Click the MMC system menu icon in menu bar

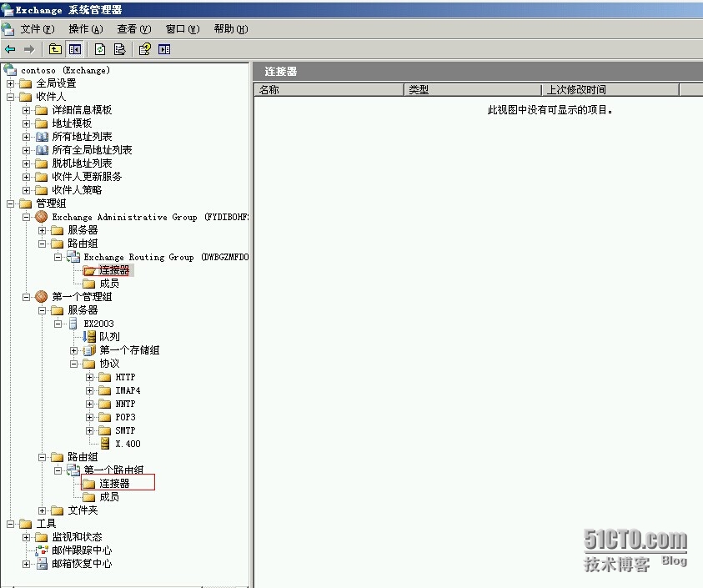(8, 28)
